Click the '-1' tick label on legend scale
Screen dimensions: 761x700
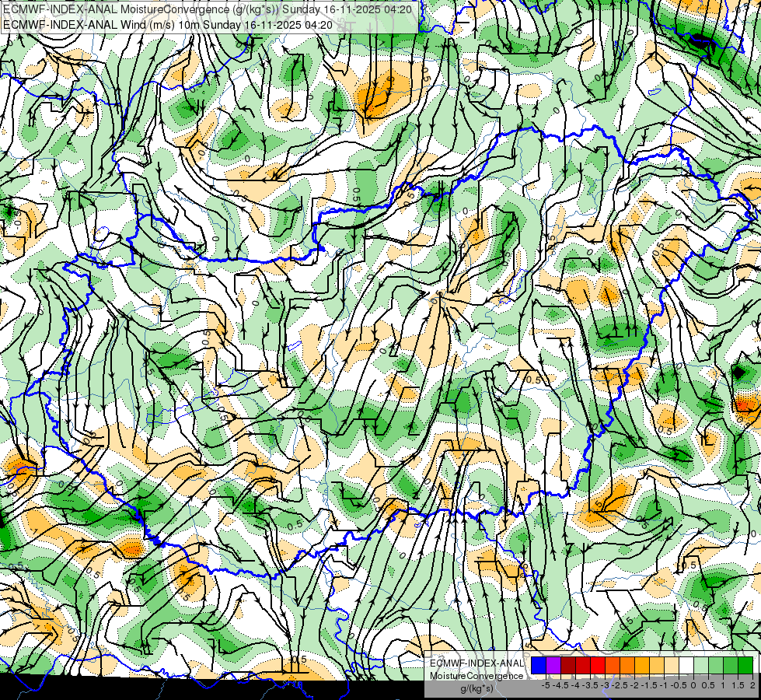click(665, 685)
